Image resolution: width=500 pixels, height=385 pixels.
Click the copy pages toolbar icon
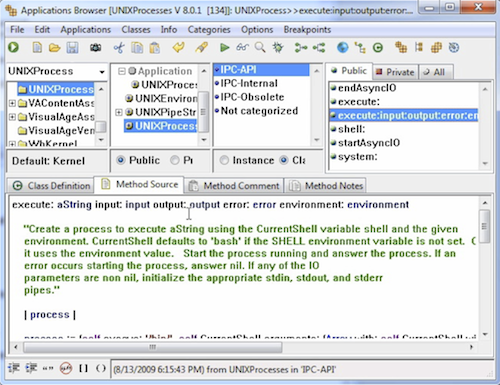click(x=137, y=48)
